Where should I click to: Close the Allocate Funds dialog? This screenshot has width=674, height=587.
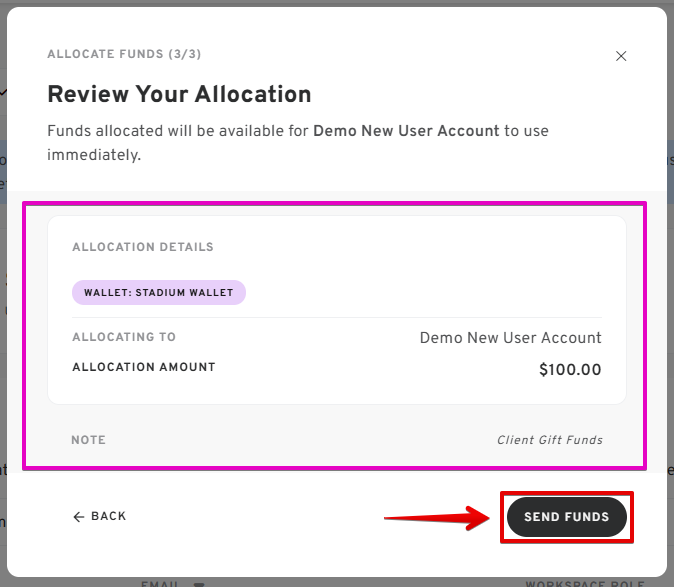tap(621, 56)
